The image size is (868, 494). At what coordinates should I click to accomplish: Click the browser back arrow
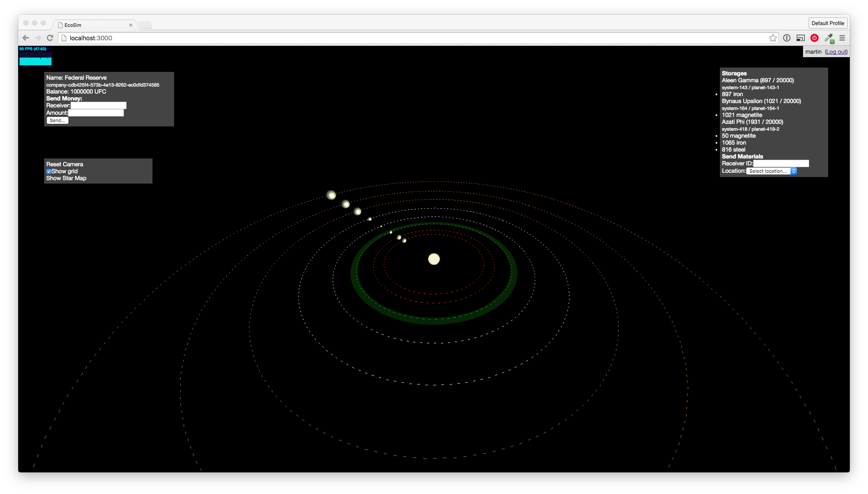(x=26, y=38)
